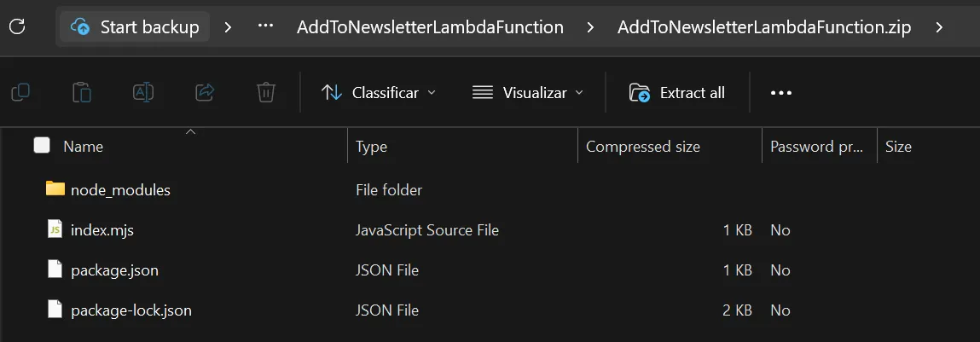Expand chevron after AddToNewsletterLambdaFunction.zip breadcrumb

(939, 27)
